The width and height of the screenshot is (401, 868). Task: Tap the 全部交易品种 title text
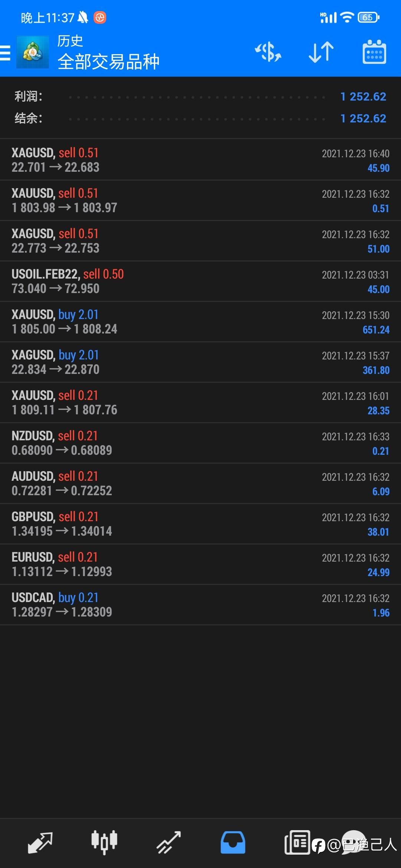pos(108,62)
